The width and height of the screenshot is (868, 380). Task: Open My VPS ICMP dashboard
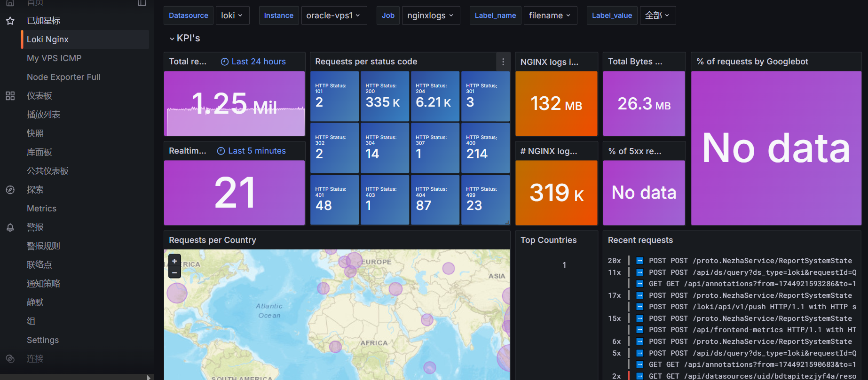point(54,58)
